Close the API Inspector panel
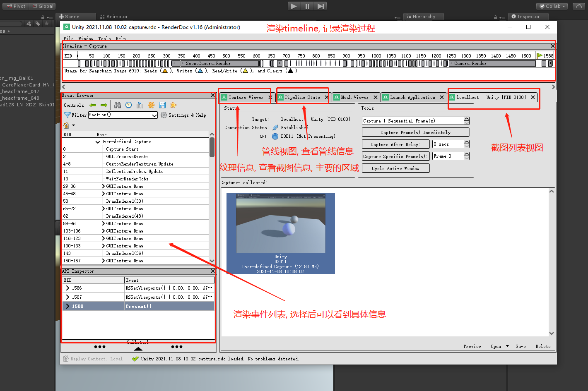Viewport: 588px width, 391px height. coord(213,271)
